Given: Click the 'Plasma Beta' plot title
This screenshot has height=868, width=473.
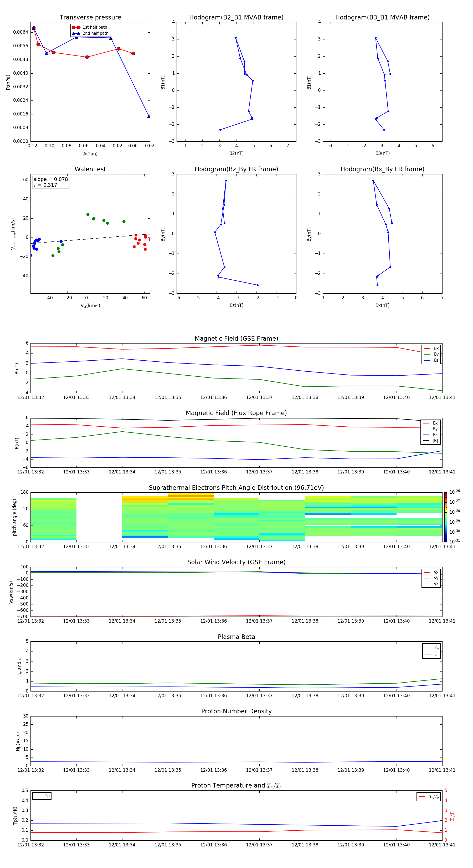Looking at the screenshot, I should pyautogui.click(x=236, y=637).
